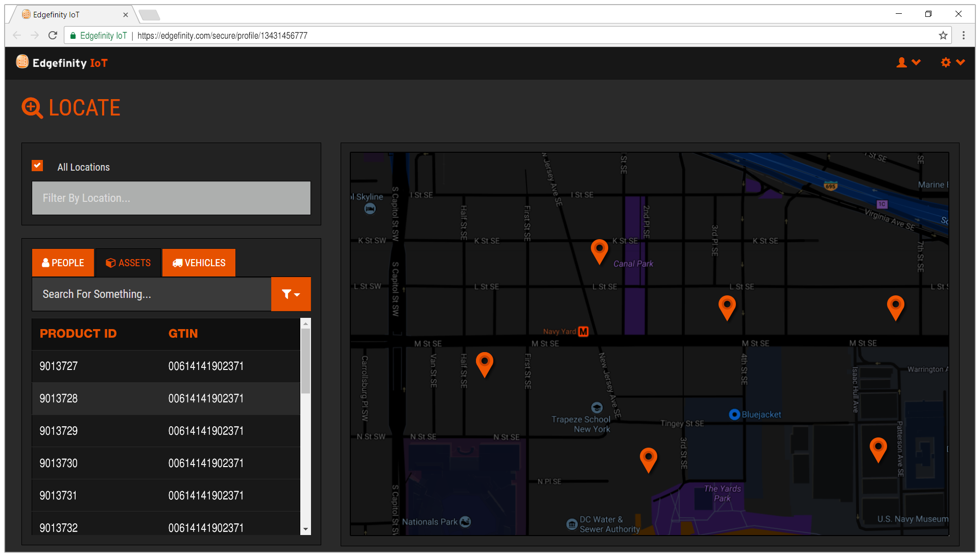This screenshot has height=557, width=980.
Task: Select product row 9013727
Action: [166, 366]
